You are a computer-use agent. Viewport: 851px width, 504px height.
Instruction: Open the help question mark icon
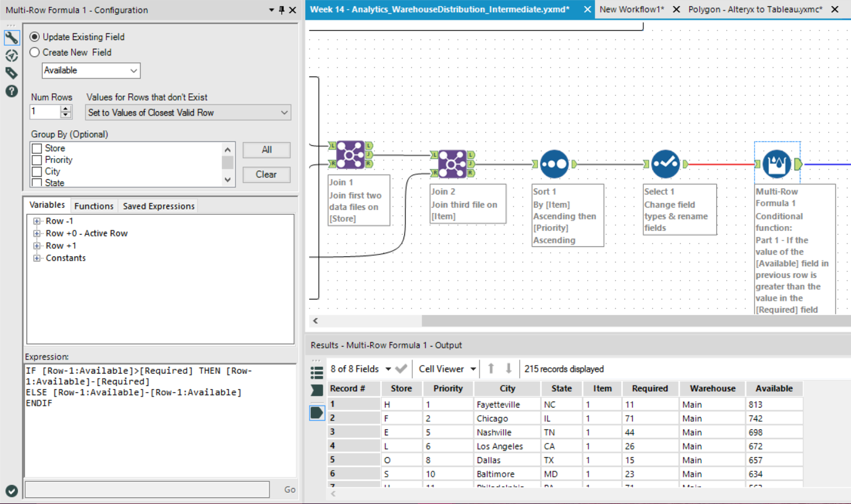pyautogui.click(x=12, y=91)
